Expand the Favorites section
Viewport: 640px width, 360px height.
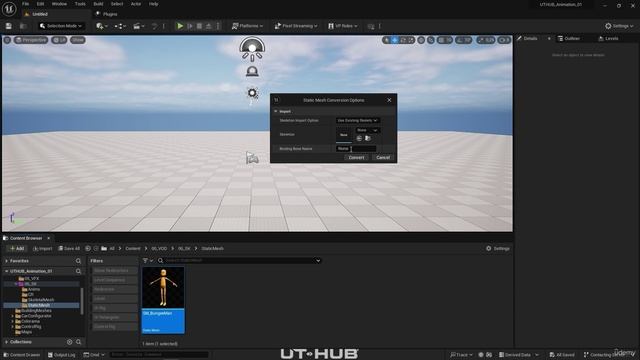[x=7, y=261]
